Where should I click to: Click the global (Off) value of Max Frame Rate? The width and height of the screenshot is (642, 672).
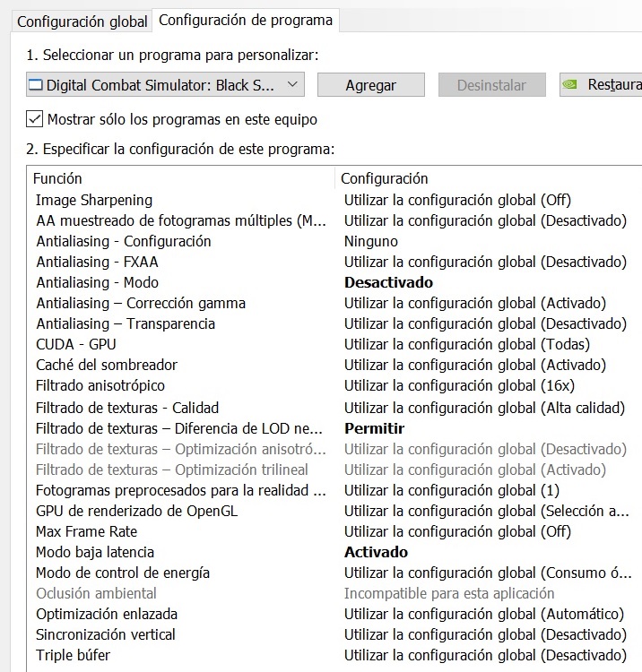(x=457, y=531)
